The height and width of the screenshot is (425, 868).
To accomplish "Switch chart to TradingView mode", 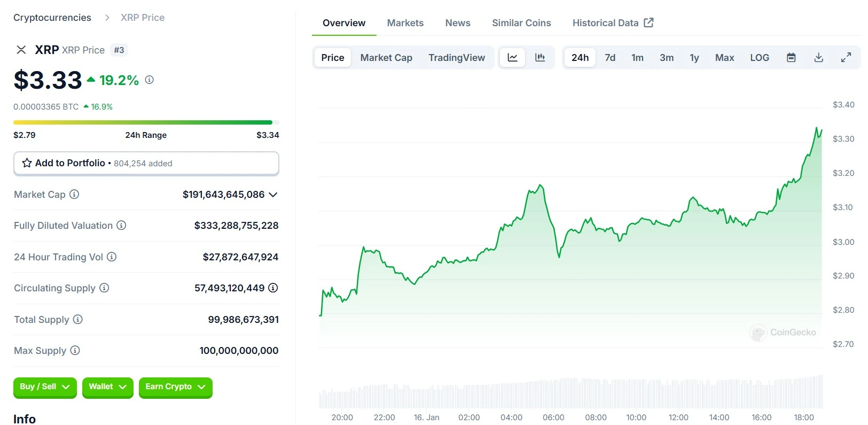I will tap(457, 57).
